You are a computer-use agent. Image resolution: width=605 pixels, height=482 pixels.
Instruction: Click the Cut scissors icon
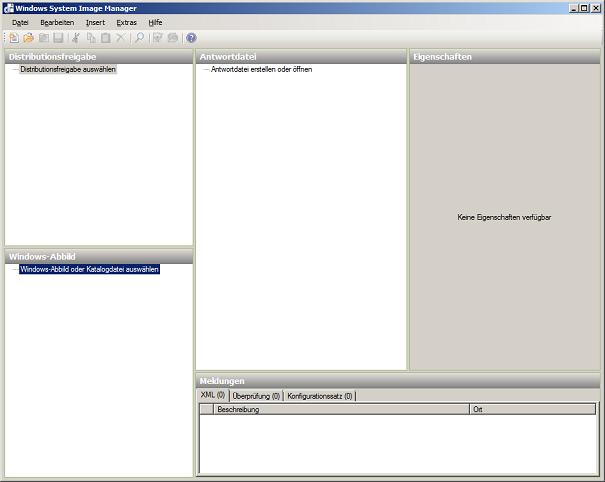(x=76, y=38)
